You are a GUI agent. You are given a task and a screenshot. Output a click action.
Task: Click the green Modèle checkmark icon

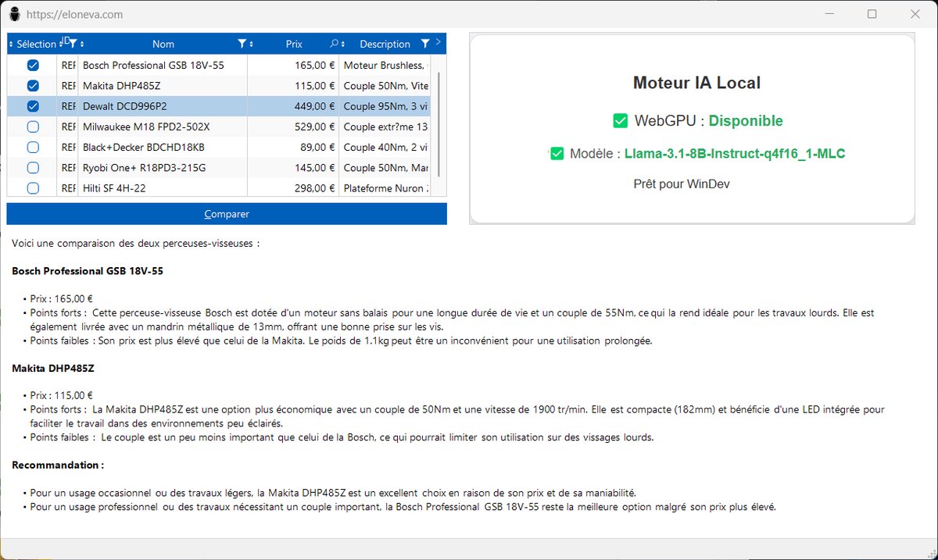[557, 153]
